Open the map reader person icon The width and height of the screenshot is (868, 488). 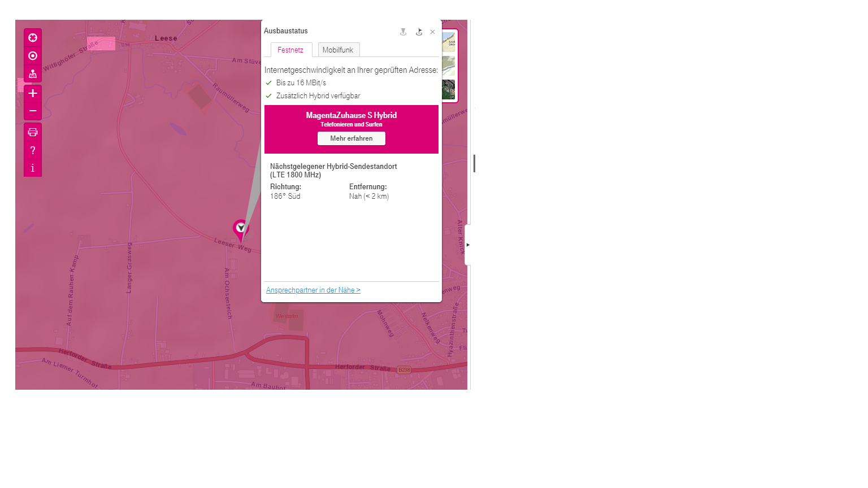tap(33, 74)
